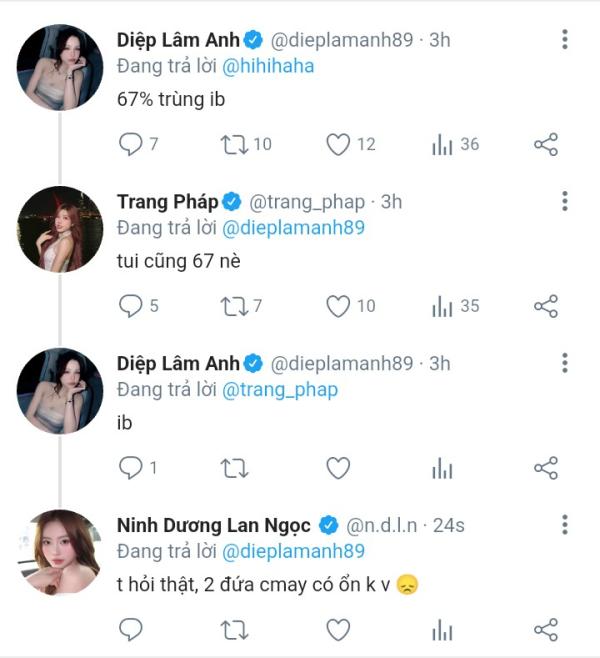
Task: View analytics on "tui cũng 67 nè" tweet
Action: click(442, 306)
